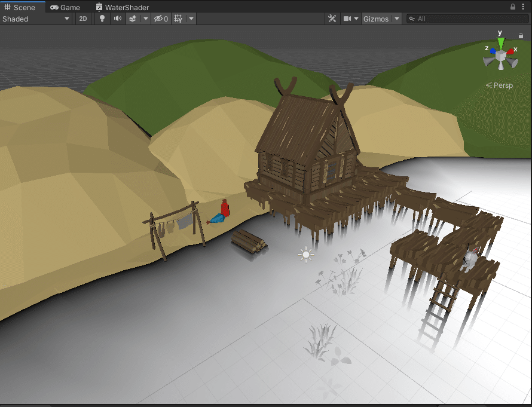Image resolution: width=532 pixels, height=407 pixels.
Task: Switch the scene view to 2D mode
Action: 83,19
